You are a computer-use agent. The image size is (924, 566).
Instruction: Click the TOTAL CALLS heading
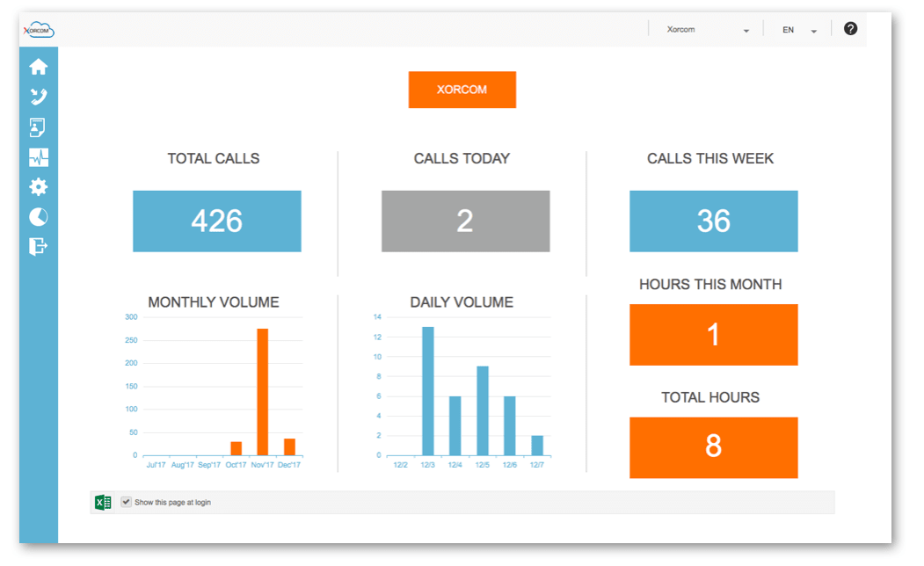click(214, 158)
